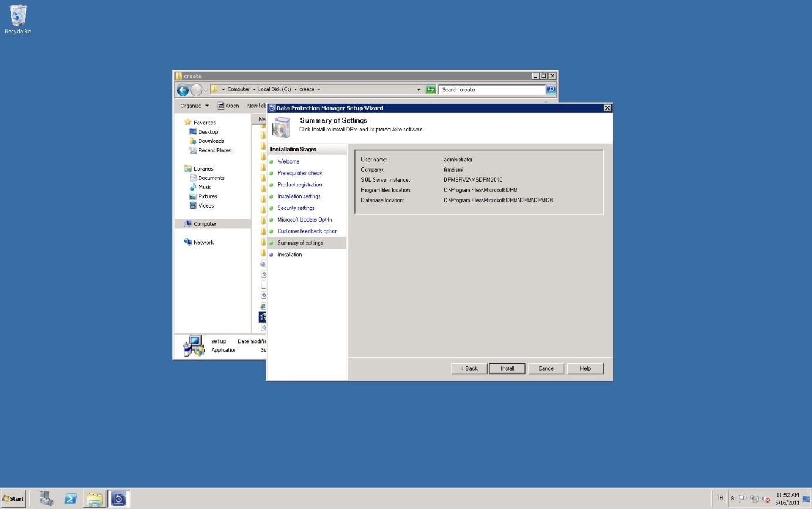
Task: Select the Installation stage
Action: click(x=289, y=254)
